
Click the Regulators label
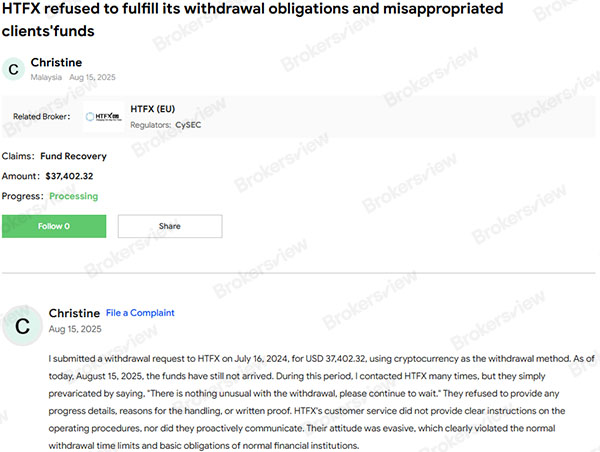point(150,125)
